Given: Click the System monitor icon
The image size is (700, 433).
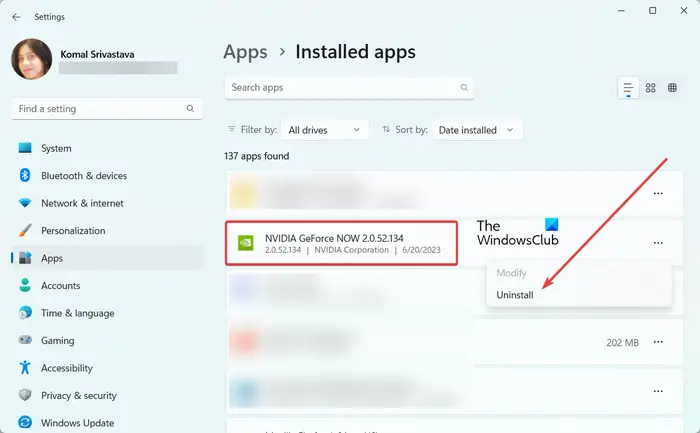Looking at the screenshot, I should click(25, 148).
